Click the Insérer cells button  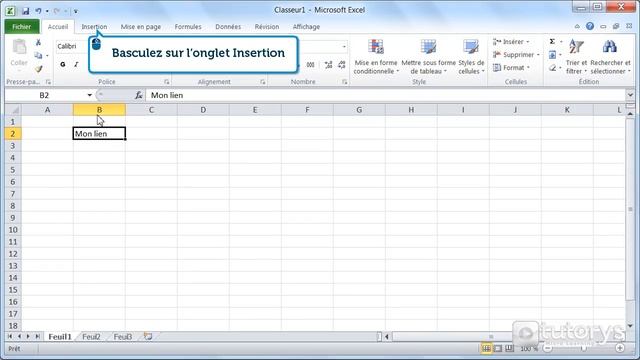click(x=511, y=42)
